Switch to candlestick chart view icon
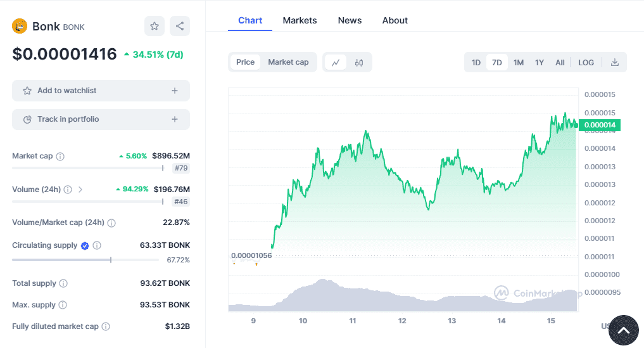The image size is (644, 348). point(359,62)
